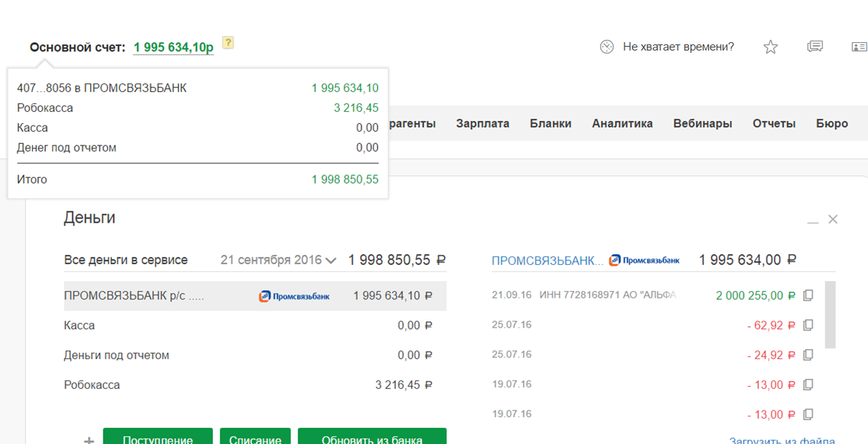868x444 pixels.
Task: Open the Зарплата menu
Action: [483, 123]
